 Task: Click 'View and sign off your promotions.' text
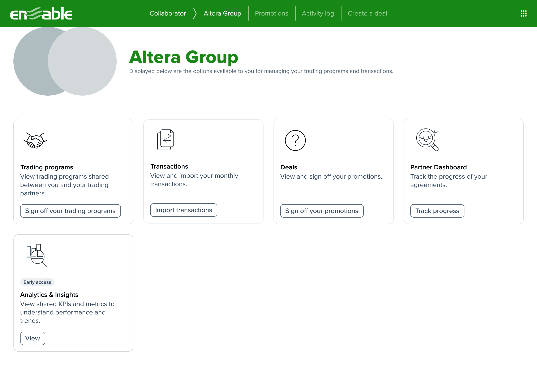tap(331, 177)
